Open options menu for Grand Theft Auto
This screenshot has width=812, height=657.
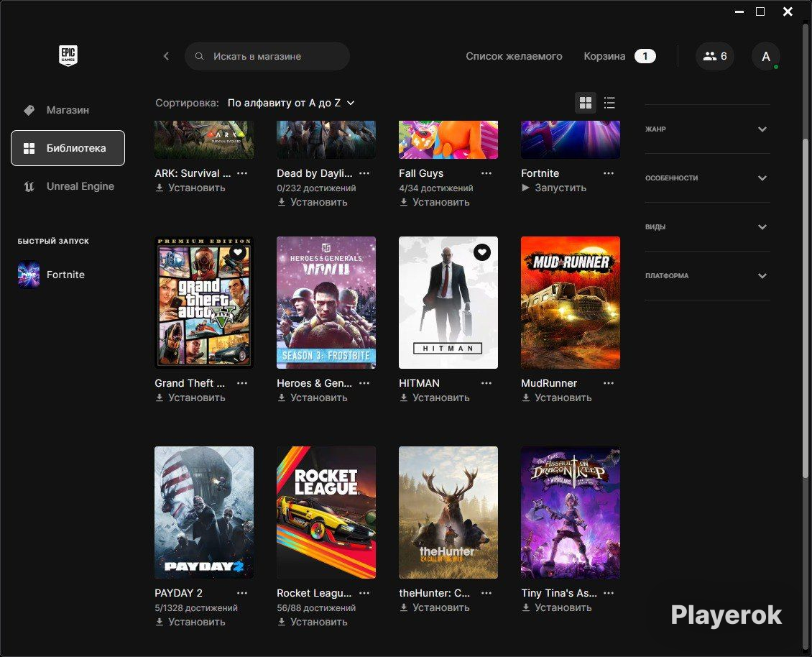242,383
